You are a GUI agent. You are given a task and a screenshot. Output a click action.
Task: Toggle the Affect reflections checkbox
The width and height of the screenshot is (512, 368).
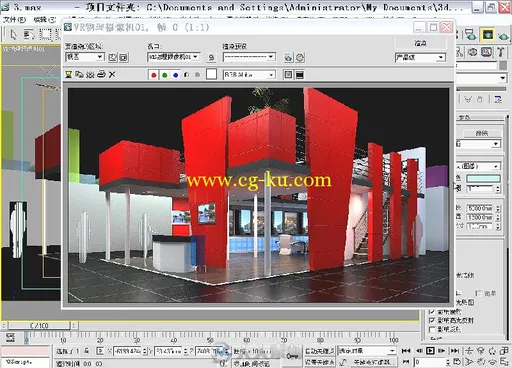432,330
